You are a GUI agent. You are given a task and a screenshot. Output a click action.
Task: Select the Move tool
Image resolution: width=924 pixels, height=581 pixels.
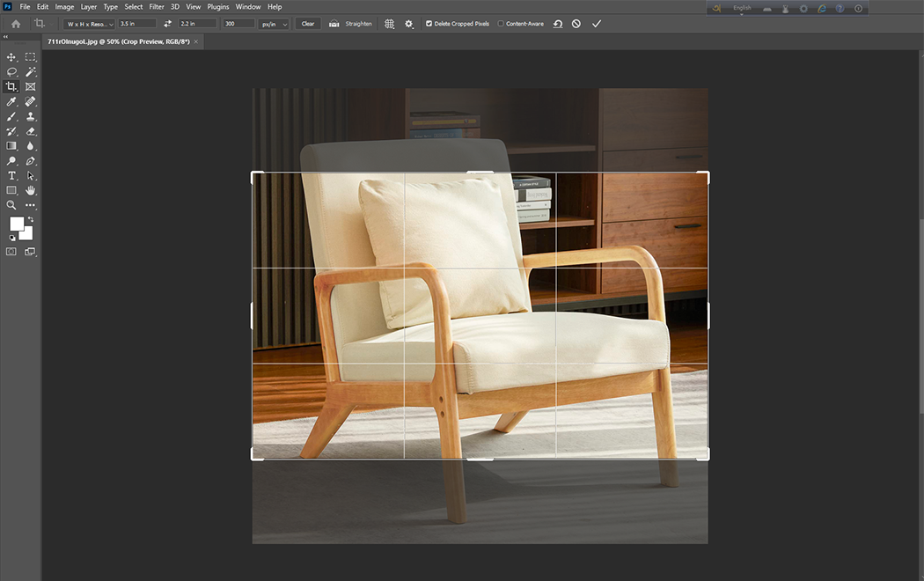click(x=11, y=55)
